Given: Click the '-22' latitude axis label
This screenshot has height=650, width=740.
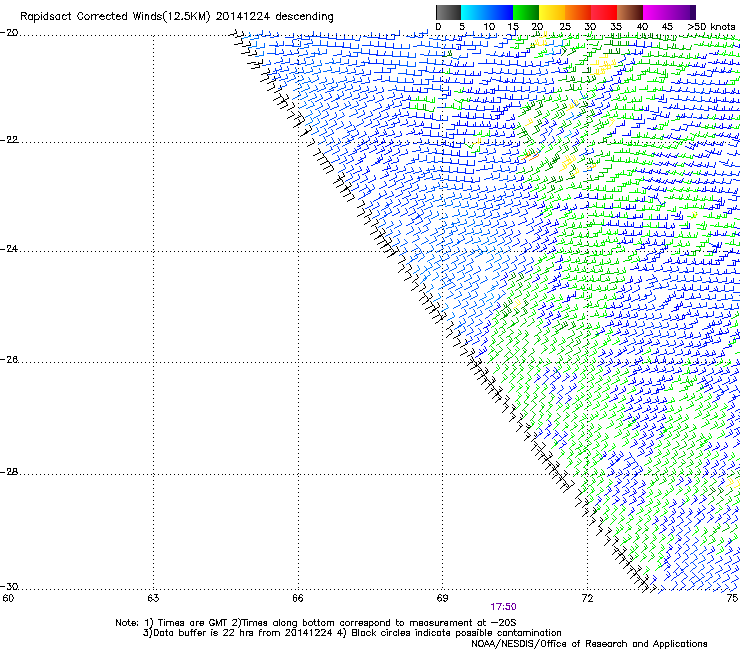Looking at the screenshot, I should (x=9, y=140).
